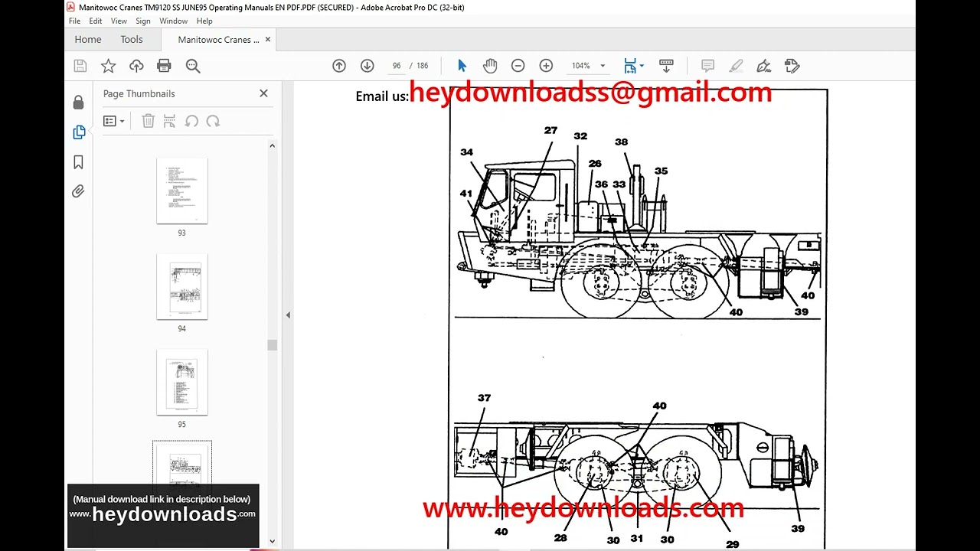This screenshot has height=551, width=980.
Task: Select page 94 thumbnail
Action: point(182,286)
